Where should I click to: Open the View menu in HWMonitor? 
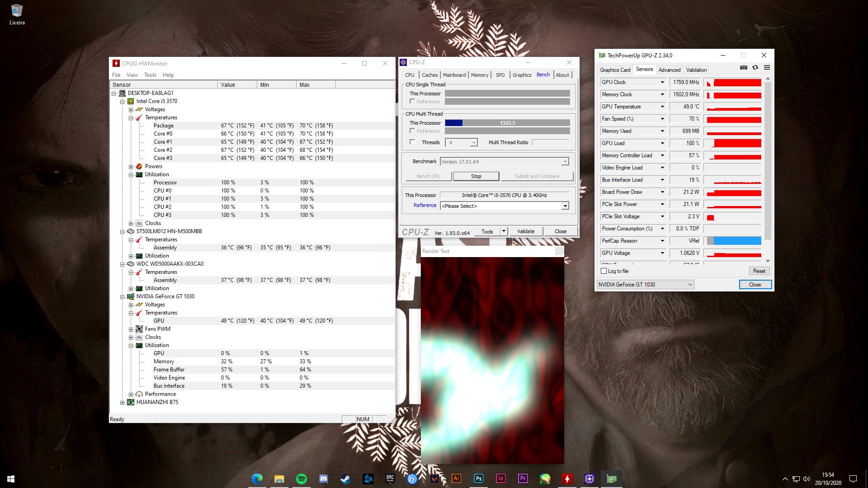point(132,75)
